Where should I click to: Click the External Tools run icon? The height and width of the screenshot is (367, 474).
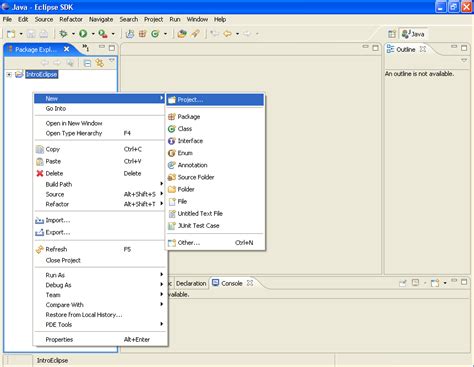103,34
